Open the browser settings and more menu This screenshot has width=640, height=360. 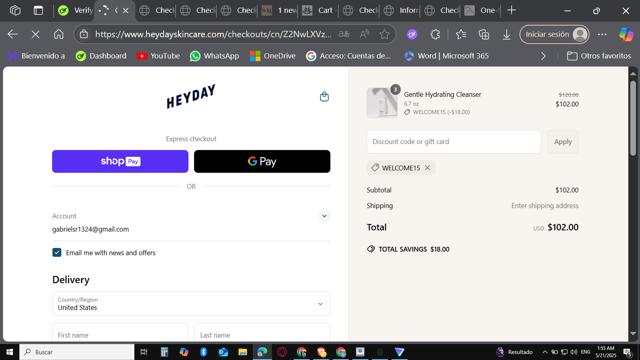coord(602,34)
